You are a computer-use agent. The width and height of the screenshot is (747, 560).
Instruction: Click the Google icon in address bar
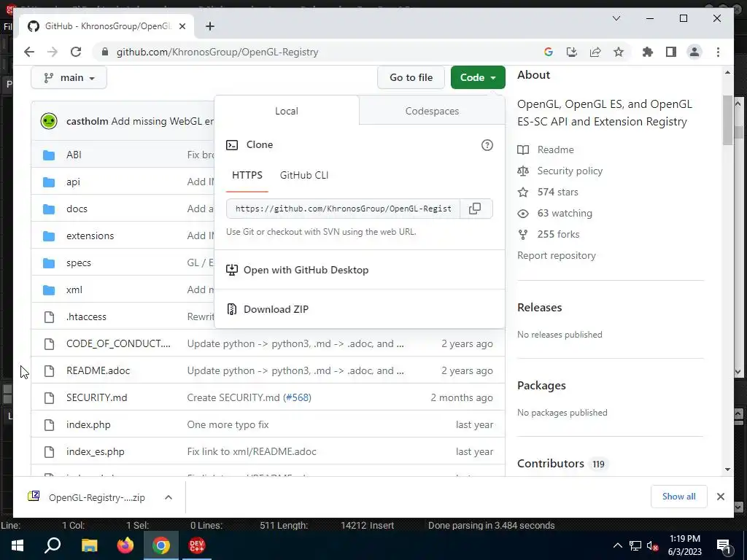(x=549, y=52)
